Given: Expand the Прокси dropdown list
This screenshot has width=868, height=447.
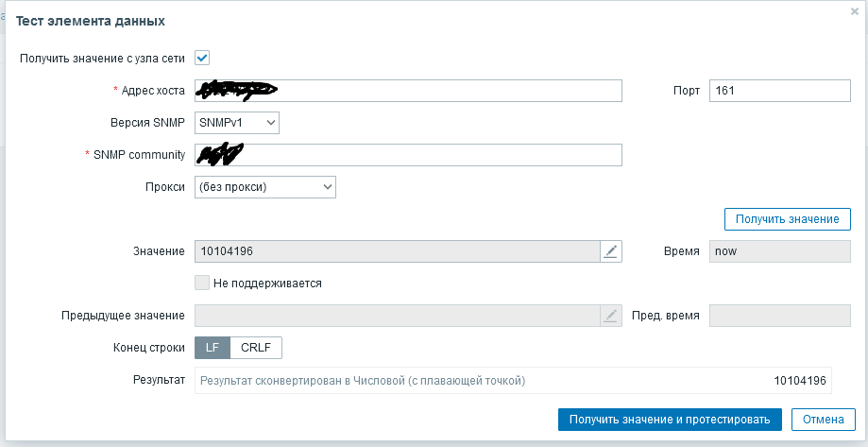Looking at the screenshot, I should tap(265, 187).
